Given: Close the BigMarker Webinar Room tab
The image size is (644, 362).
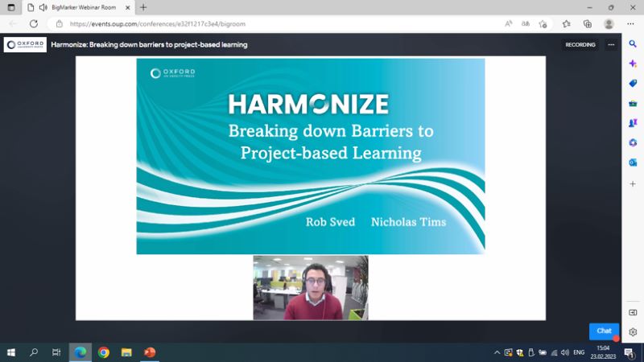Looking at the screenshot, I should coord(128,7).
